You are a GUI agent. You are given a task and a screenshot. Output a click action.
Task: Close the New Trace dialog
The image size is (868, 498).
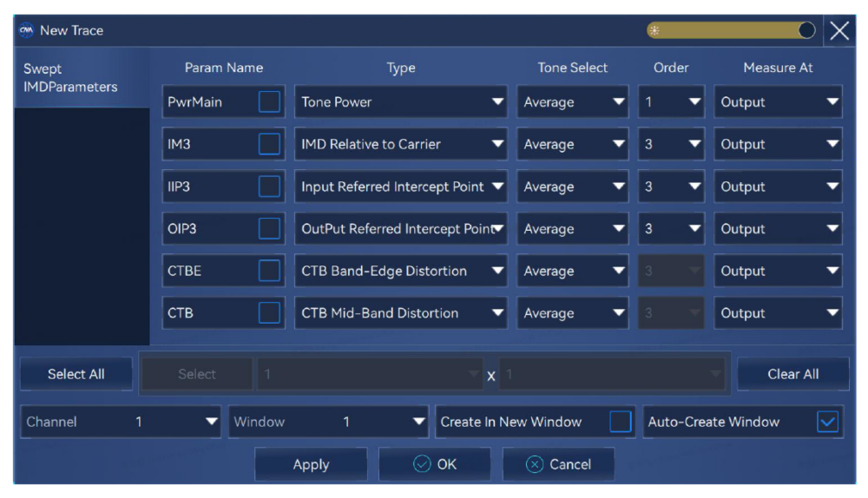[x=839, y=30]
